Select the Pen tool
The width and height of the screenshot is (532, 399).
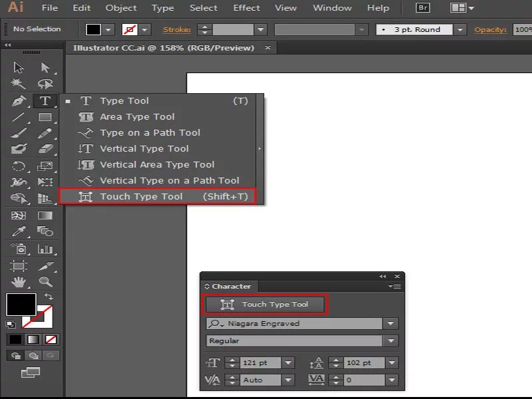pos(19,101)
